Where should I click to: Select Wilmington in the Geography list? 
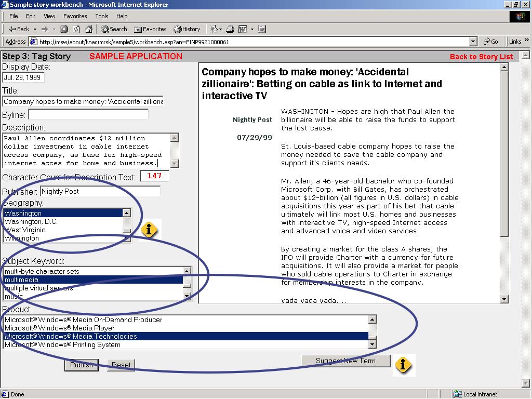coord(63,238)
